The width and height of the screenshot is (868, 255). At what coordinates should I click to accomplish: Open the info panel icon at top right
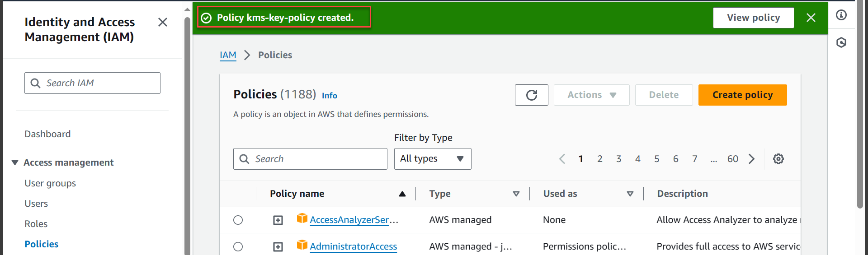click(x=841, y=15)
